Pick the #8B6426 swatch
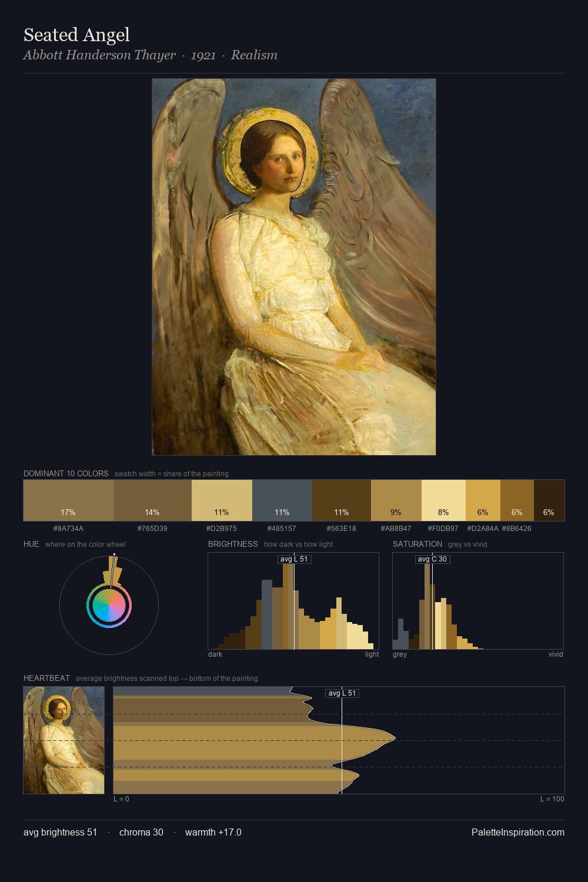 click(x=517, y=500)
